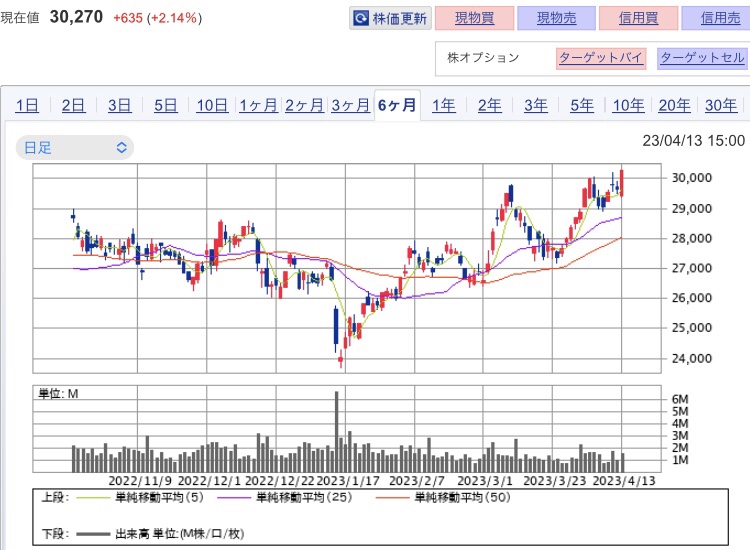
Task: Click the 株オプション label
Action: 483,58
